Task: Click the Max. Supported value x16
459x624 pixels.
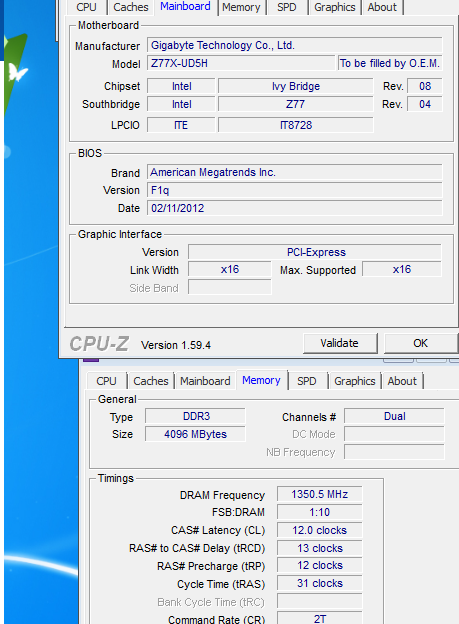Action: (x=402, y=269)
